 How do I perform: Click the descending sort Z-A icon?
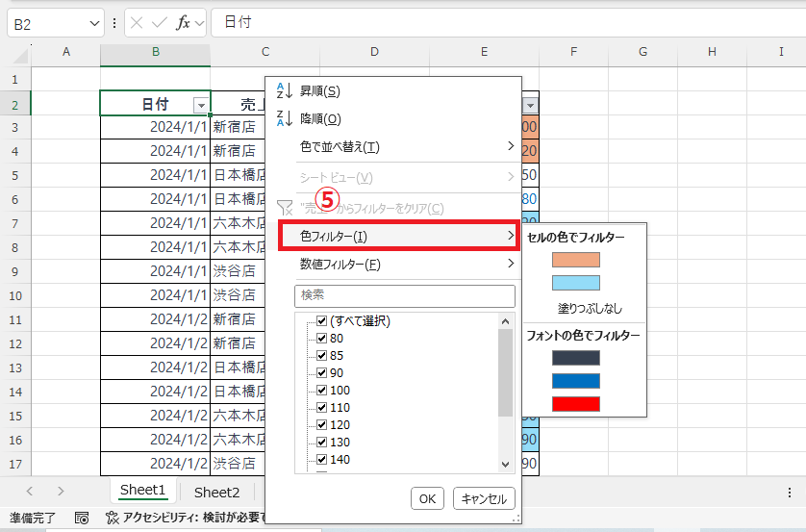(285, 118)
